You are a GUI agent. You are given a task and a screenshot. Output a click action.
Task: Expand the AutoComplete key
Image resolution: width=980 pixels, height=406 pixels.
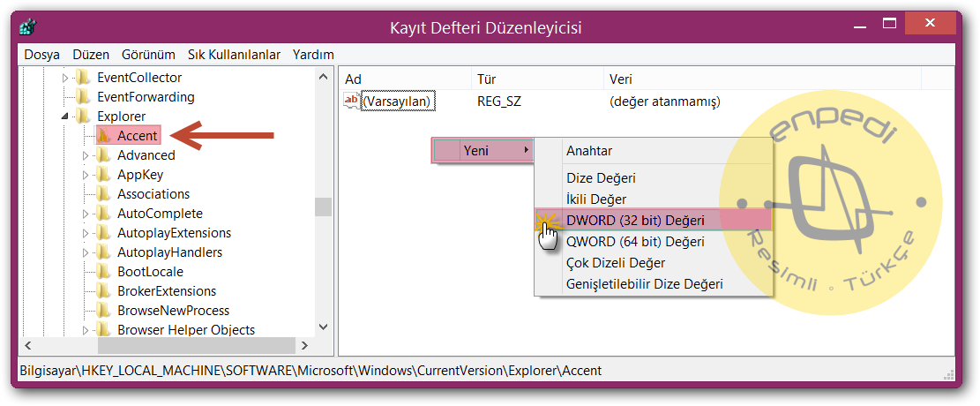tap(86, 214)
